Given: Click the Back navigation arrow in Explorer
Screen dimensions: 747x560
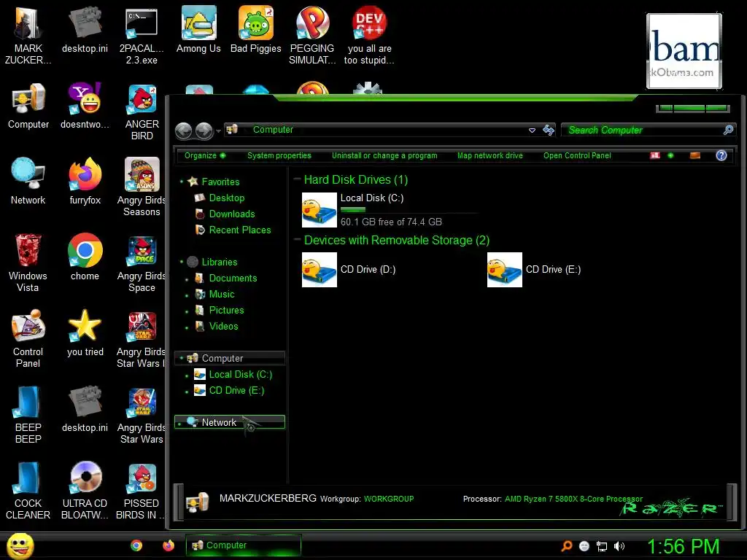Looking at the screenshot, I should pos(183,131).
